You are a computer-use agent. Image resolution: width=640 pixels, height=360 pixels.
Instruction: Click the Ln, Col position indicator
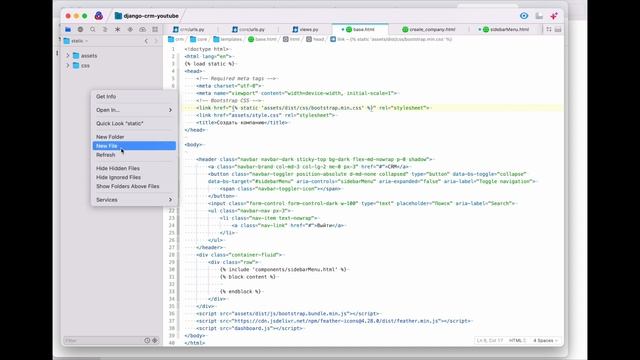[490, 340]
